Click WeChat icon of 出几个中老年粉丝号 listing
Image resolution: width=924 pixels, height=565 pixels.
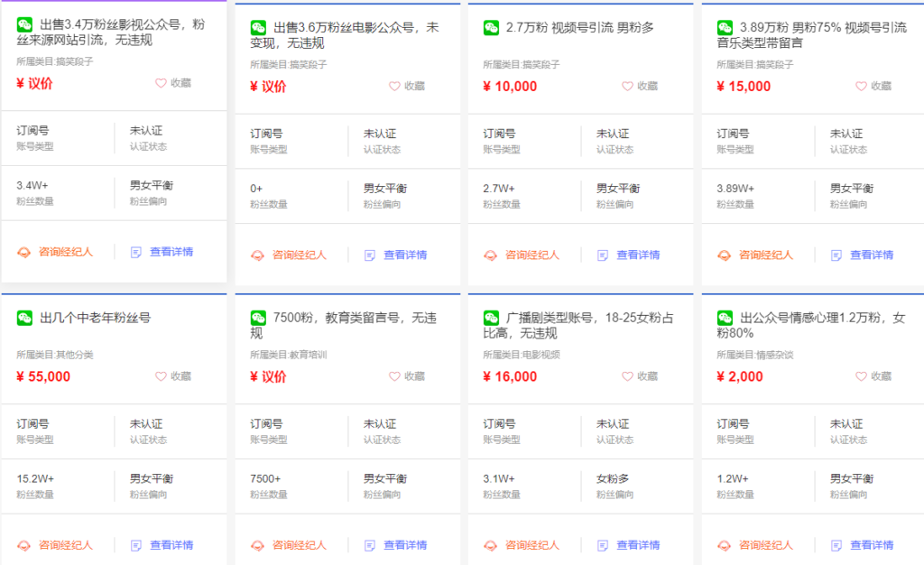[x=24, y=318]
